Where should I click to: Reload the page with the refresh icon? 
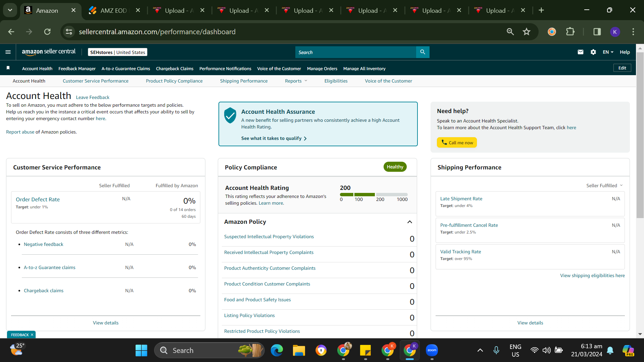point(47,32)
